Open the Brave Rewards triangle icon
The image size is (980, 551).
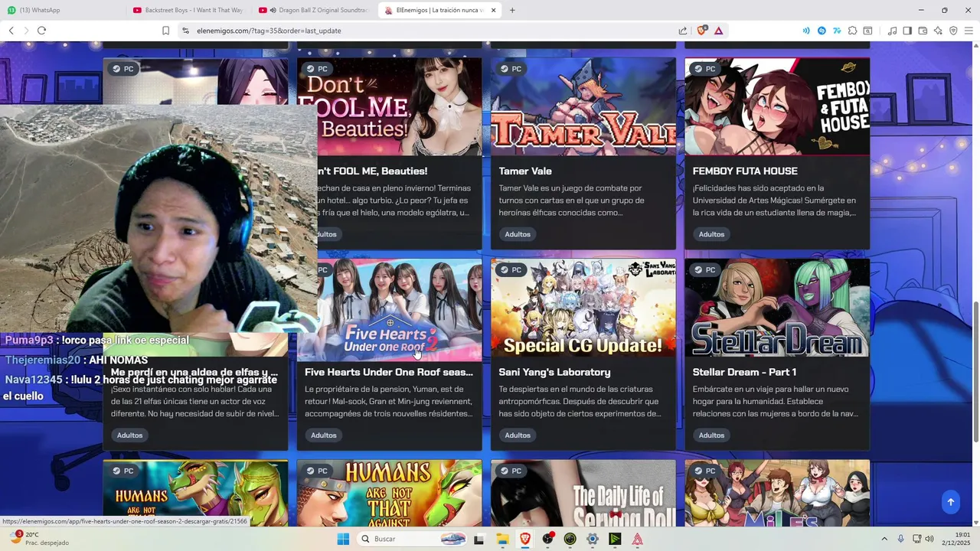point(718,31)
